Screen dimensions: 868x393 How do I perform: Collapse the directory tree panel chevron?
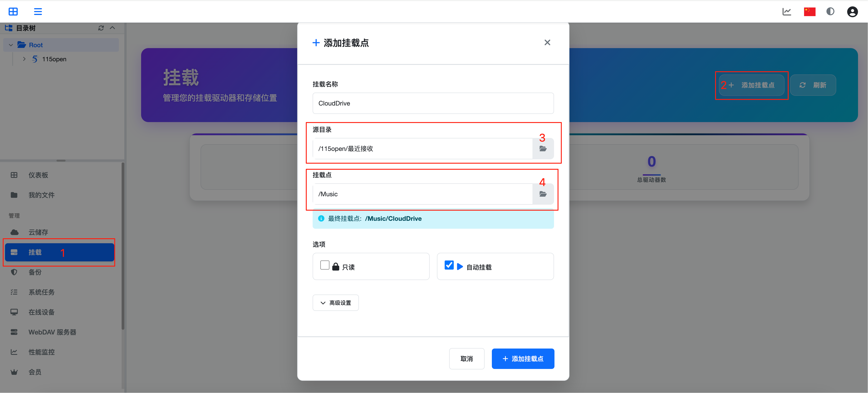pos(113,28)
